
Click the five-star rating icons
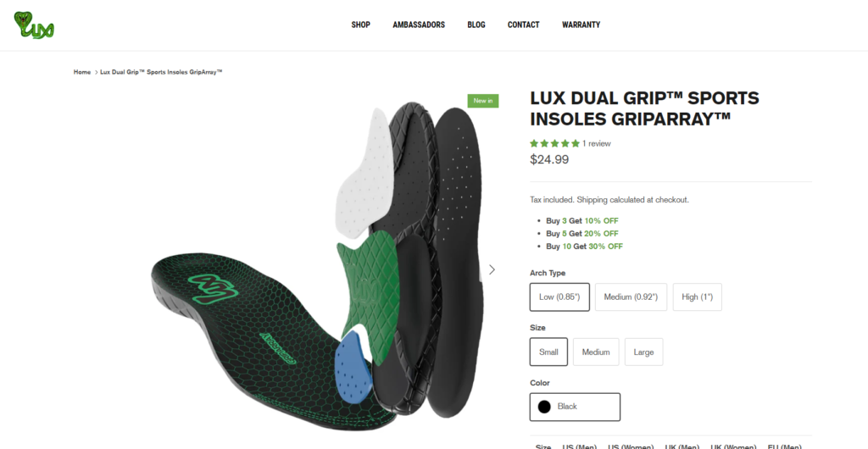click(554, 143)
